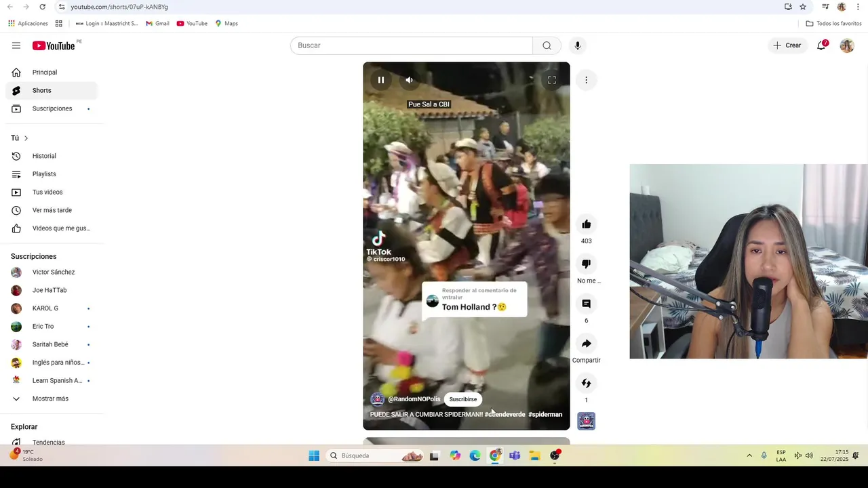Mute the Short's volume icon
The height and width of the screenshot is (488, 868).
click(x=409, y=80)
